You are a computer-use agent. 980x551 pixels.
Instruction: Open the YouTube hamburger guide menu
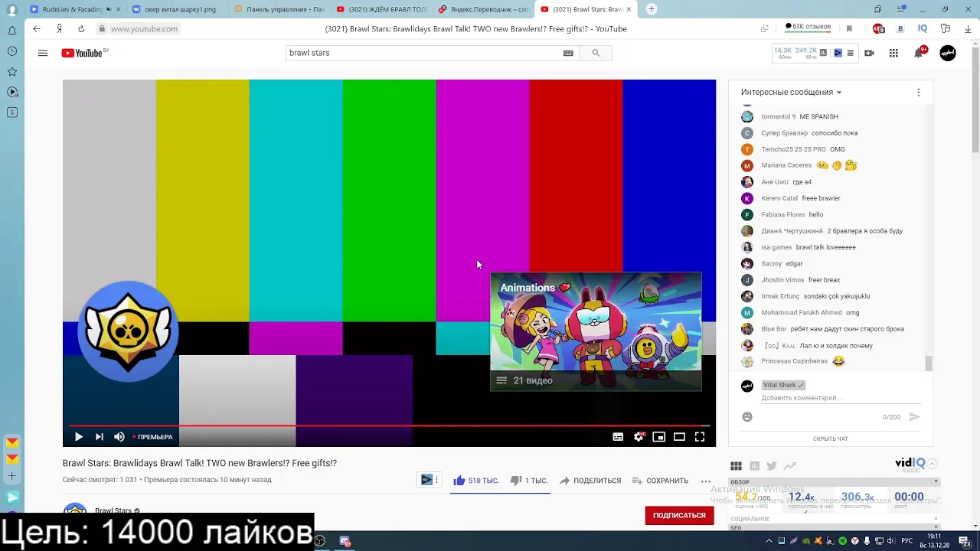coord(43,53)
